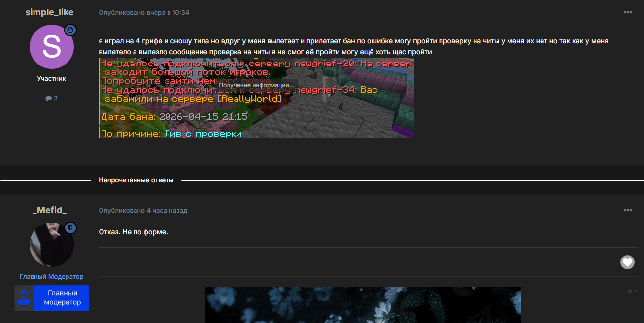Image resolution: width=644 pixels, height=323 pixels.
Task: Click the 'Непрочитанные ответы' divider label
Action: [x=136, y=180]
